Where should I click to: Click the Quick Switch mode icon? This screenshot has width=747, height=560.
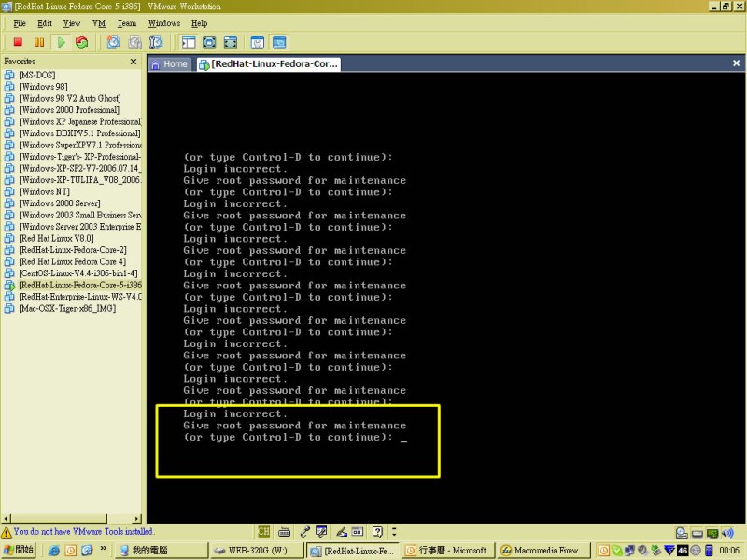click(x=231, y=42)
